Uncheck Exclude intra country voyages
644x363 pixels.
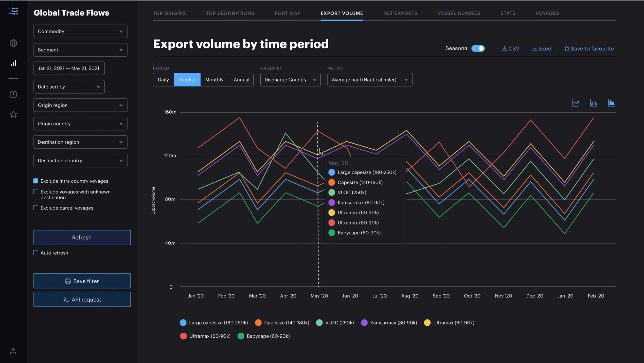coord(36,181)
